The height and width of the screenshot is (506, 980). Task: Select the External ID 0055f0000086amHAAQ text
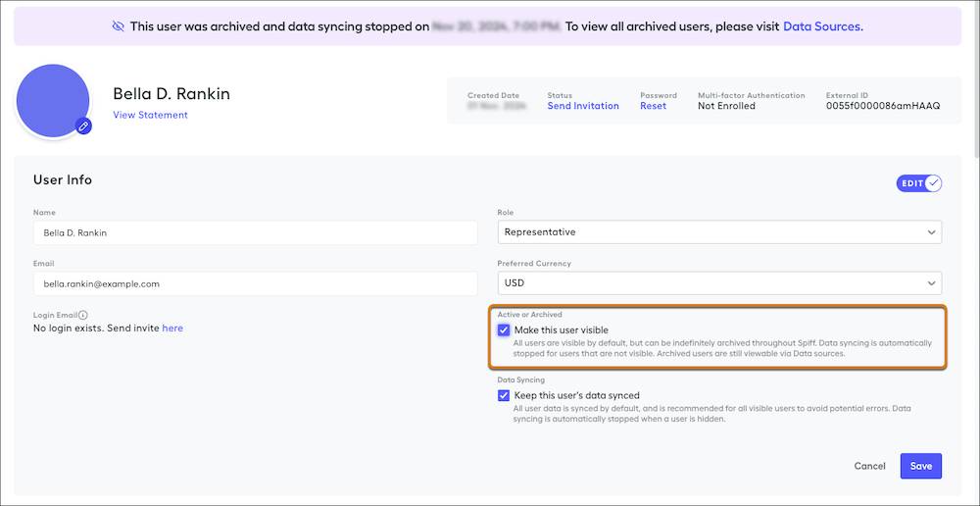(883, 106)
